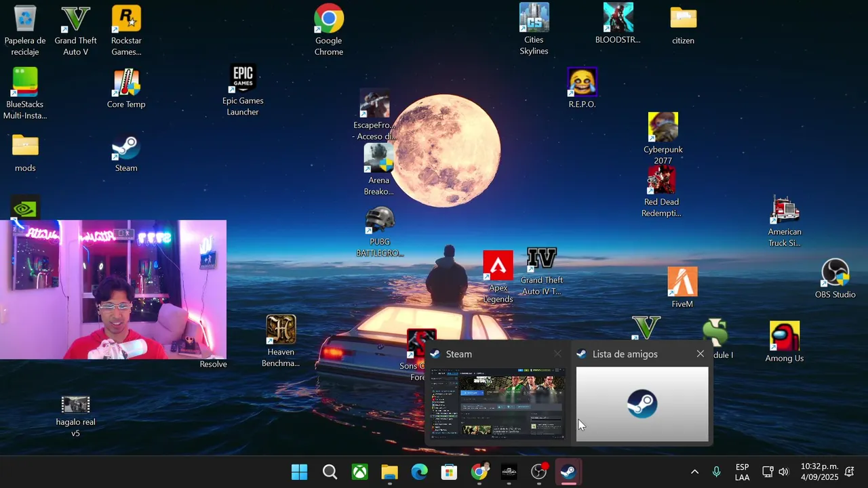868x488 pixels.
Task: Open the notification bell panel
Action: (849, 472)
